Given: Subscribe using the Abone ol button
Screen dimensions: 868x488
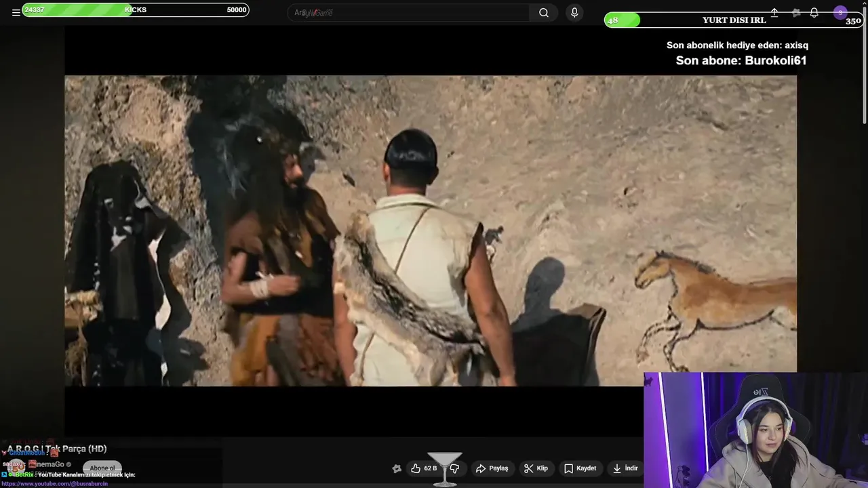Looking at the screenshot, I should click(x=102, y=468).
